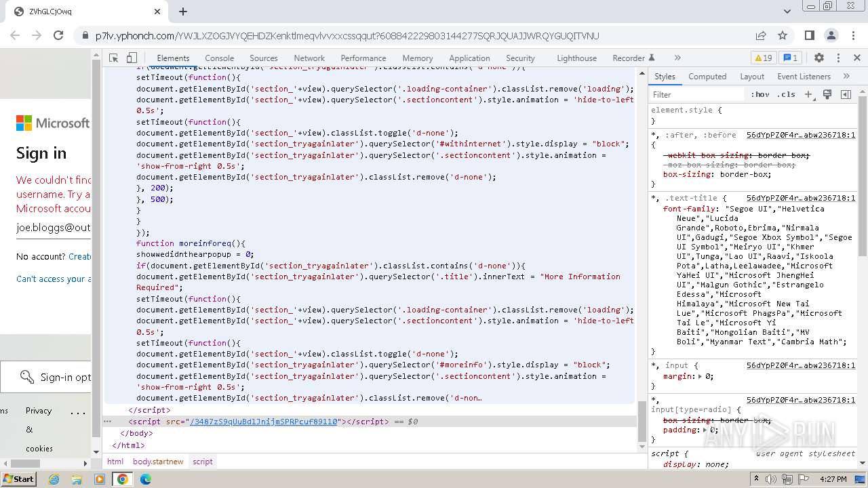Open the Memory tab
The width and height of the screenshot is (868, 488).
[x=418, y=58]
